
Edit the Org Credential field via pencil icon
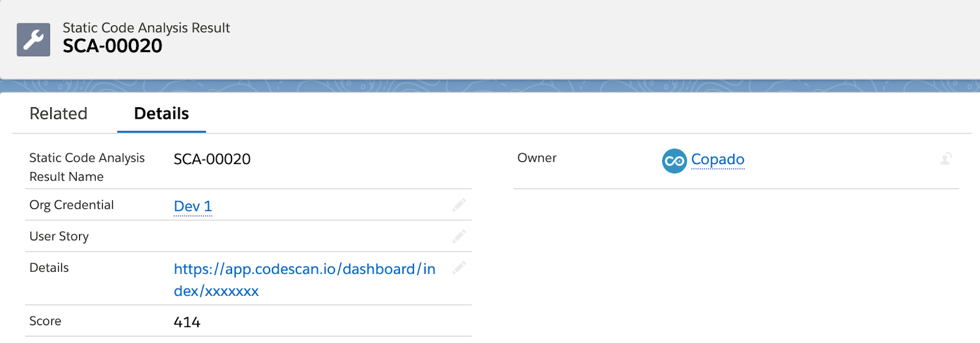(459, 205)
